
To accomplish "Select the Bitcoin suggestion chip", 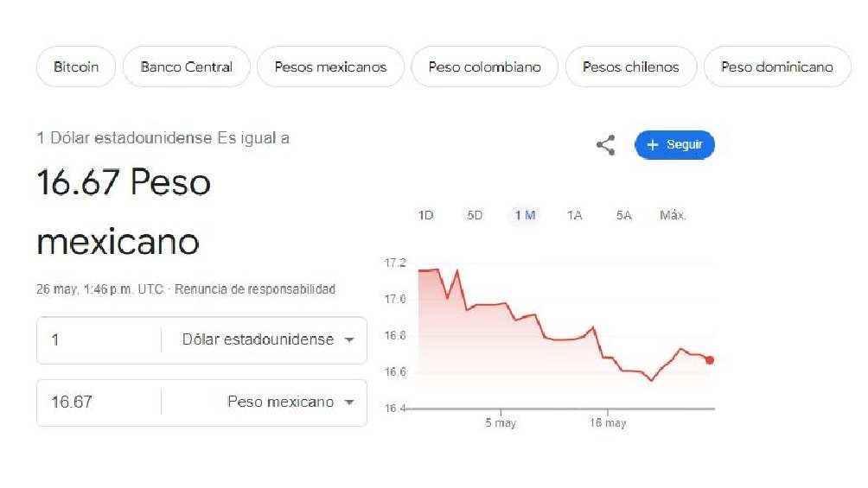I will 76,67.
